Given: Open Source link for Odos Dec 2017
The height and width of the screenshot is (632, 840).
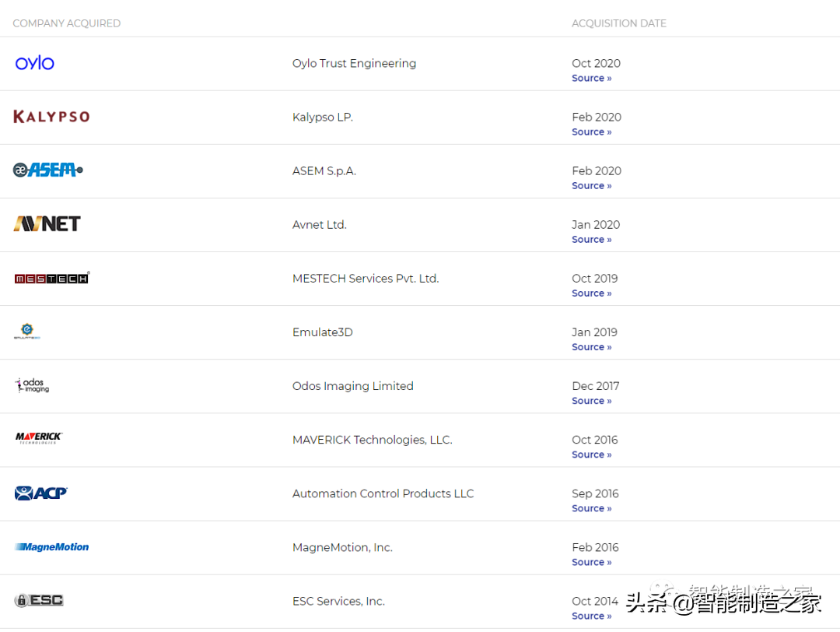Looking at the screenshot, I should (x=591, y=400).
